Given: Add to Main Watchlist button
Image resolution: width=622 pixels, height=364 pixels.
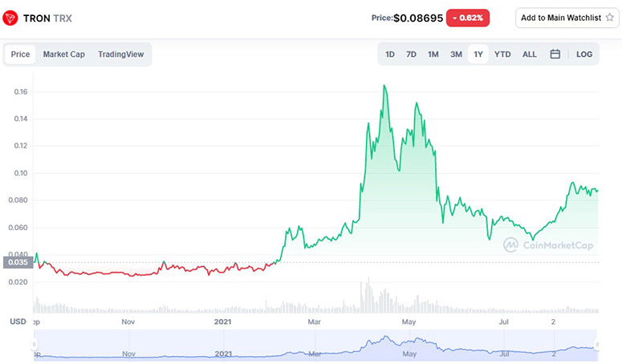Looking at the screenshot, I should point(567,18).
